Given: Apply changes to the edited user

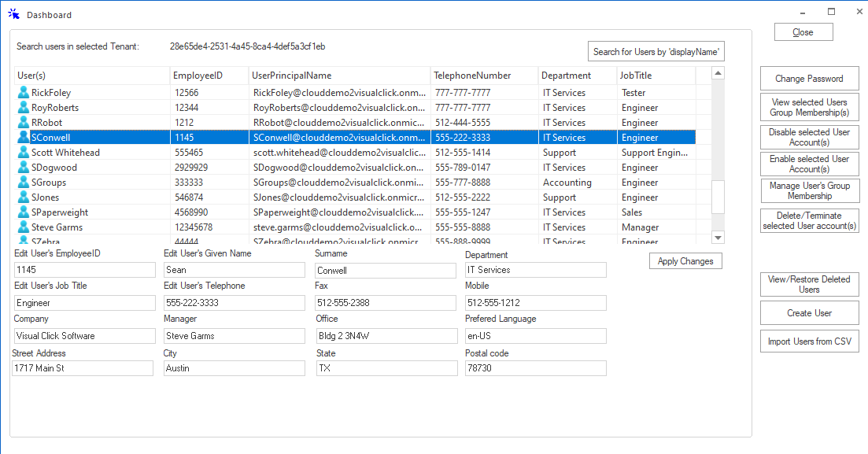Looking at the screenshot, I should click(x=684, y=260).
